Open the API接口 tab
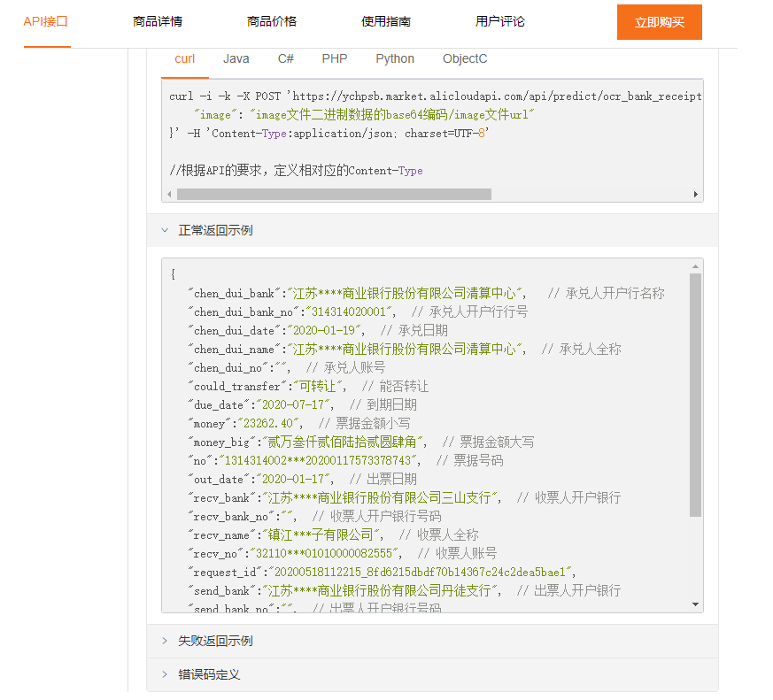This screenshot has width=773, height=700. click(46, 21)
